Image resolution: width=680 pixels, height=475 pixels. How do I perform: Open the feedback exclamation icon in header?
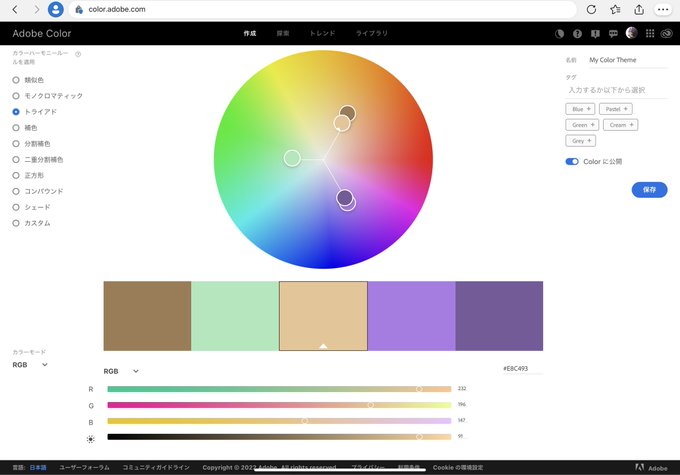[x=595, y=33]
